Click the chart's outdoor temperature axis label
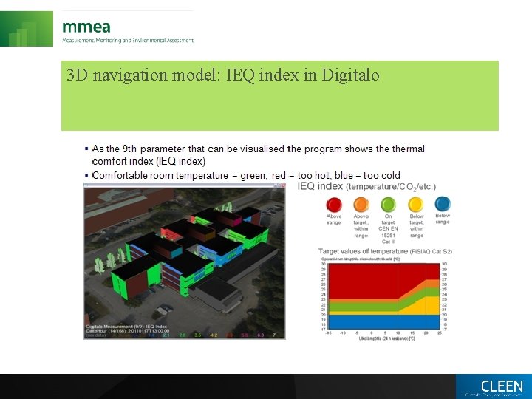Viewport: 532px width, 399px height. click(x=386, y=338)
